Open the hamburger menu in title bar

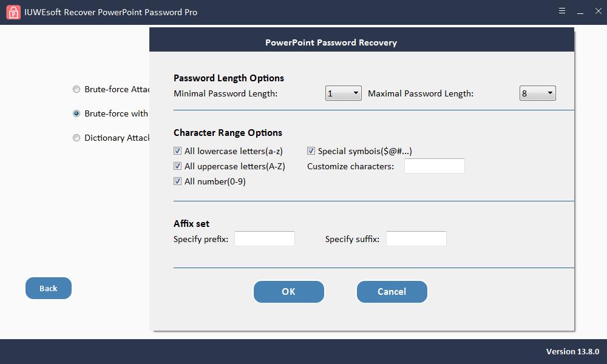(x=562, y=11)
